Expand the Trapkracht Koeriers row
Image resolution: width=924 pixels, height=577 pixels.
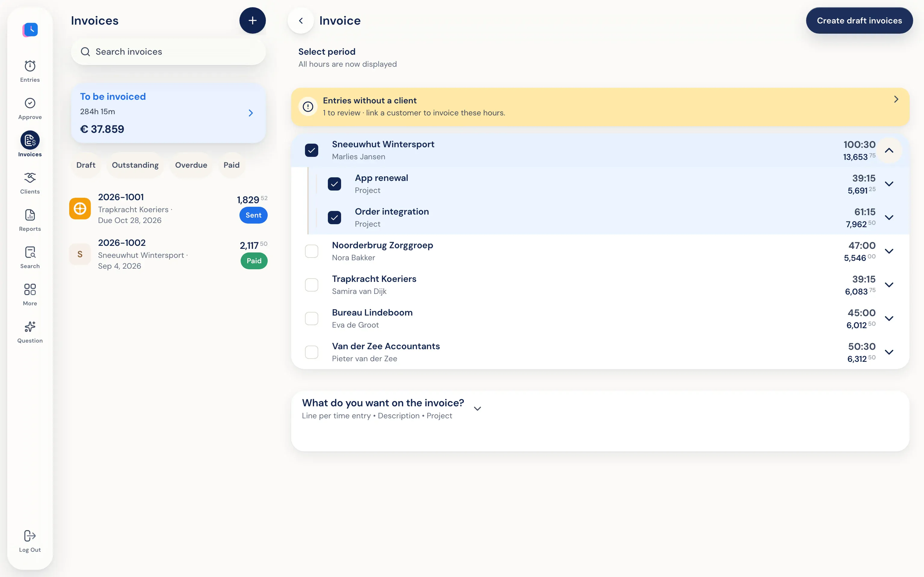[x=889, y=285]
